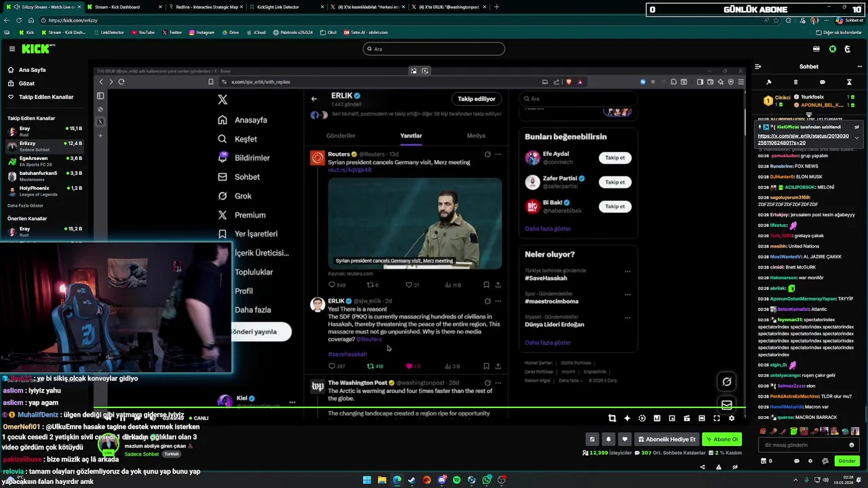Viewport: 868px width, 488px height.
Task: Click the YouTube bookmark
Action: [143, 33]
